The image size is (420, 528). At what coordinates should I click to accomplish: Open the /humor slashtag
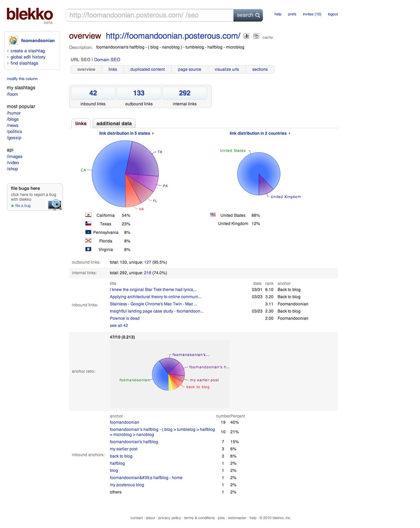[x=14, y=113]
